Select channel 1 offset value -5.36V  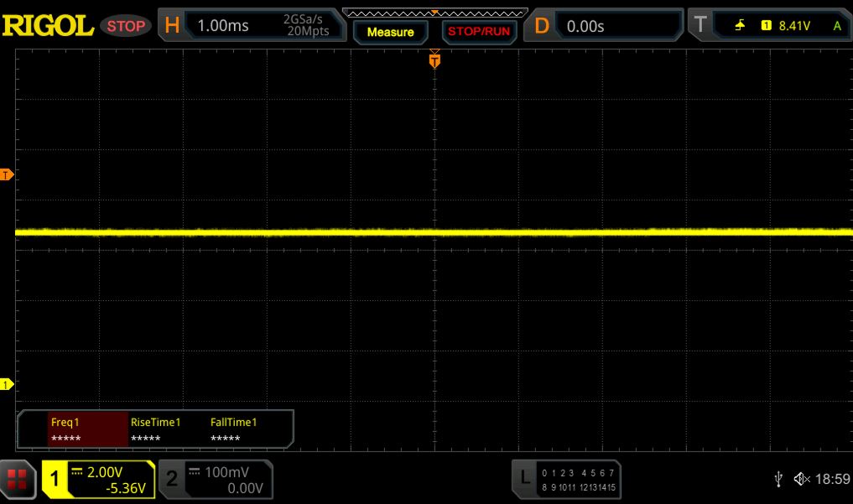[x=126, y=488]
